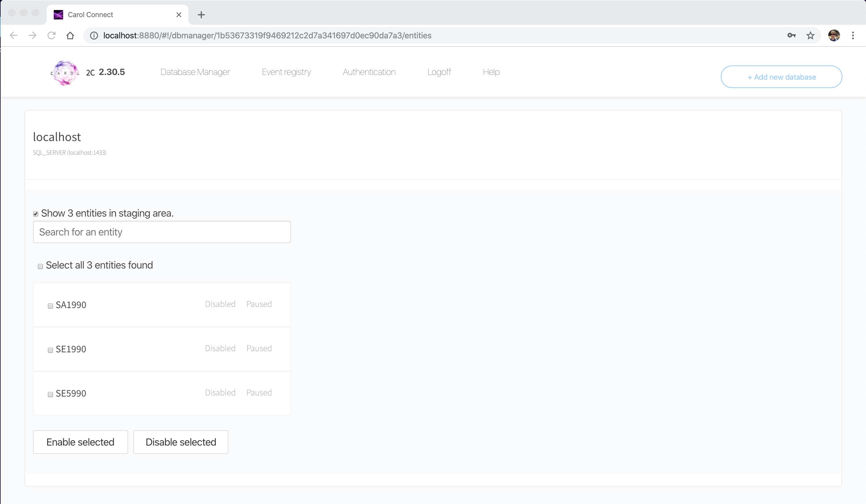The height and width of the screenshot is (504, 866).
Task: Switch to the Carol Connect browser tab
Action: (117, 15)
